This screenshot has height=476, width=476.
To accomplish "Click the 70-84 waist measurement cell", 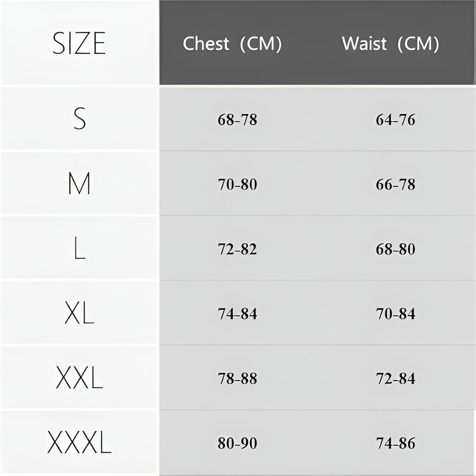I will [395, 314].
